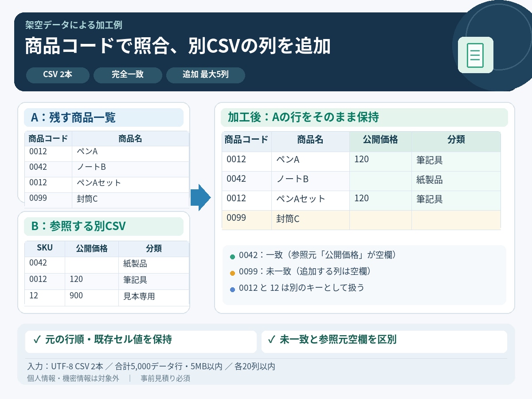Screen dimensions: 532x399
Task: Select the 0099 code cell in table A
Action: [x=48, y=200]
